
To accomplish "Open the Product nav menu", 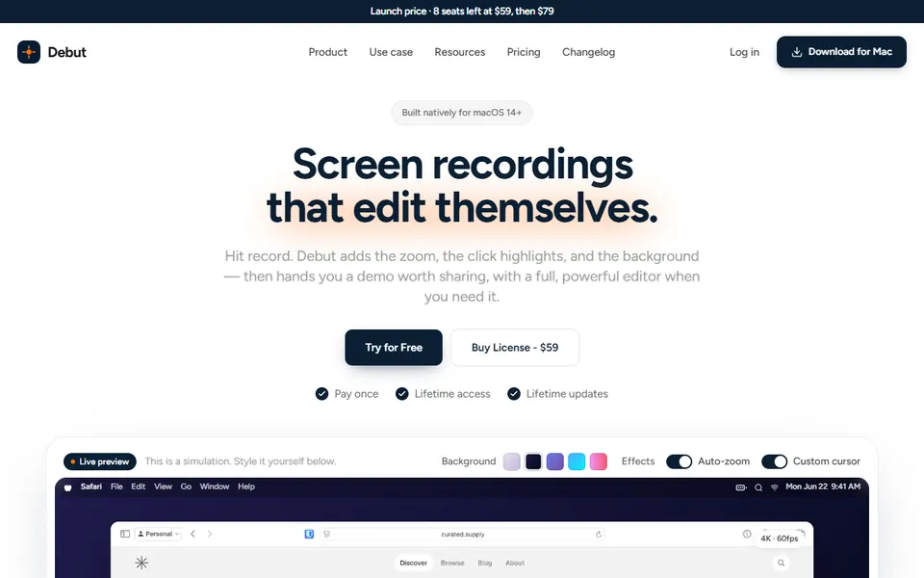I will click(327, 52).
